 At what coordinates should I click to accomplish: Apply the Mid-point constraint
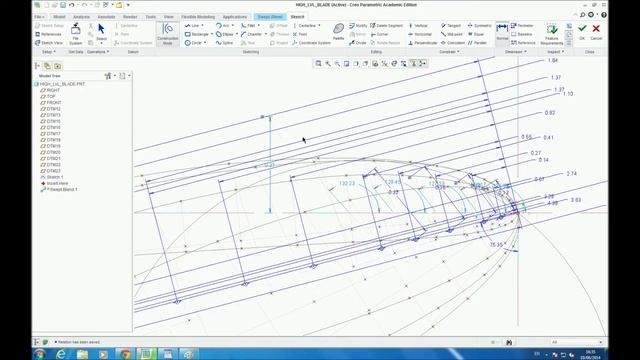(451, 34)
